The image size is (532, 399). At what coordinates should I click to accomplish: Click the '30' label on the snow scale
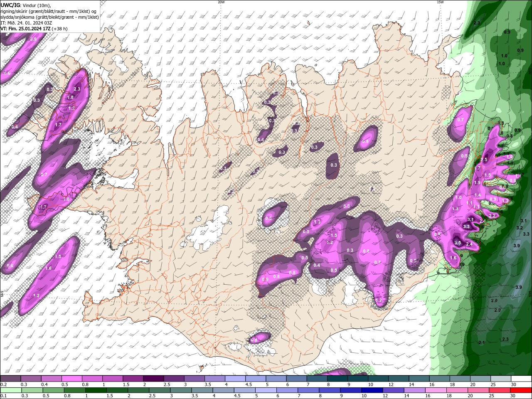tap(514, 384)
